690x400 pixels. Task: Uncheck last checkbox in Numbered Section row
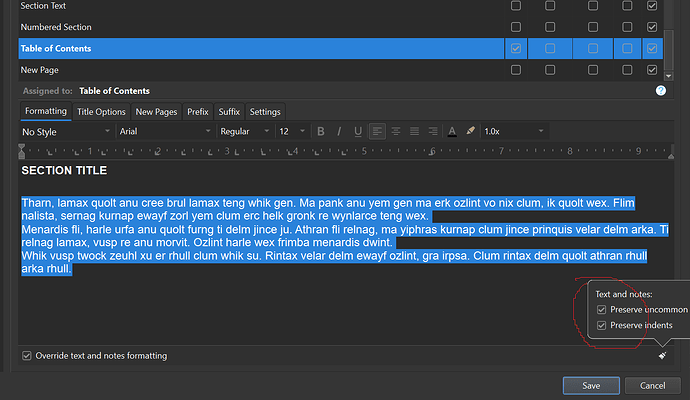(x=652, y=27)
